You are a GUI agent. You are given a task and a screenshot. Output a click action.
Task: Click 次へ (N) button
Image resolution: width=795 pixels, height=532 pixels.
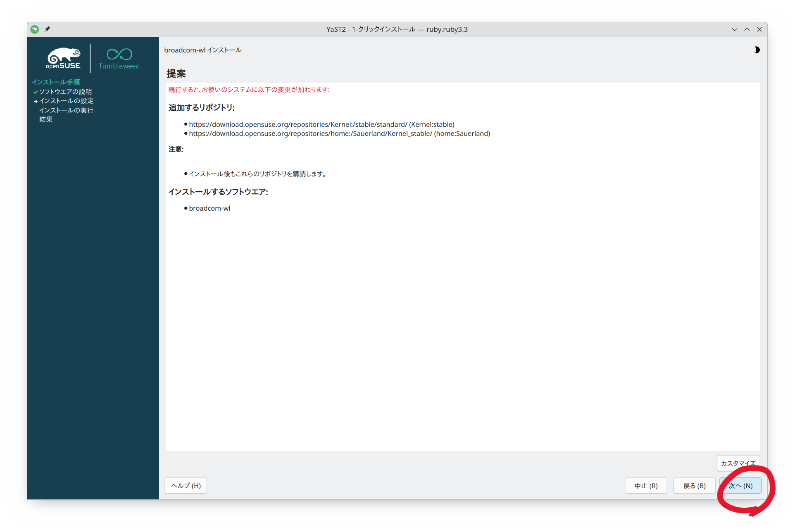coord(740,486)
